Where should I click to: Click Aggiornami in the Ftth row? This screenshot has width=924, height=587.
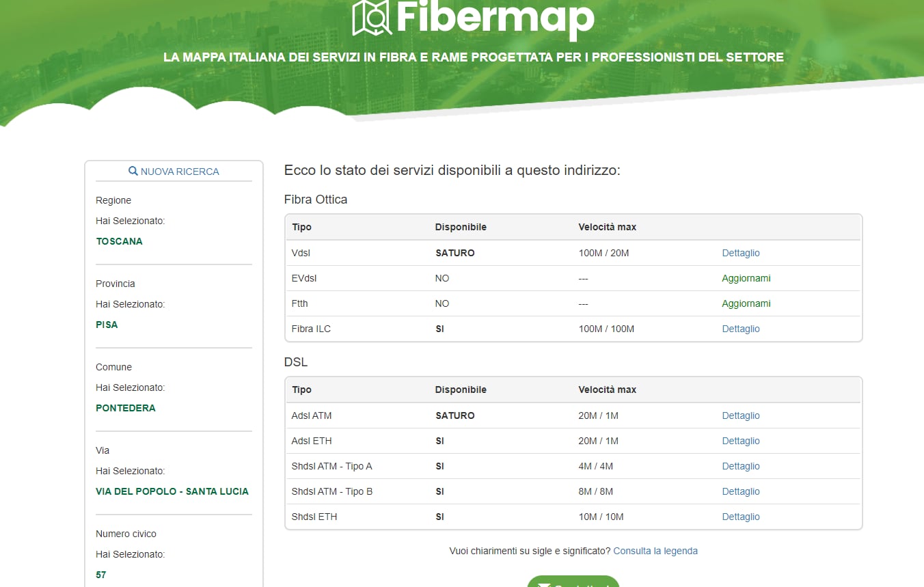(x=746, y=303)
